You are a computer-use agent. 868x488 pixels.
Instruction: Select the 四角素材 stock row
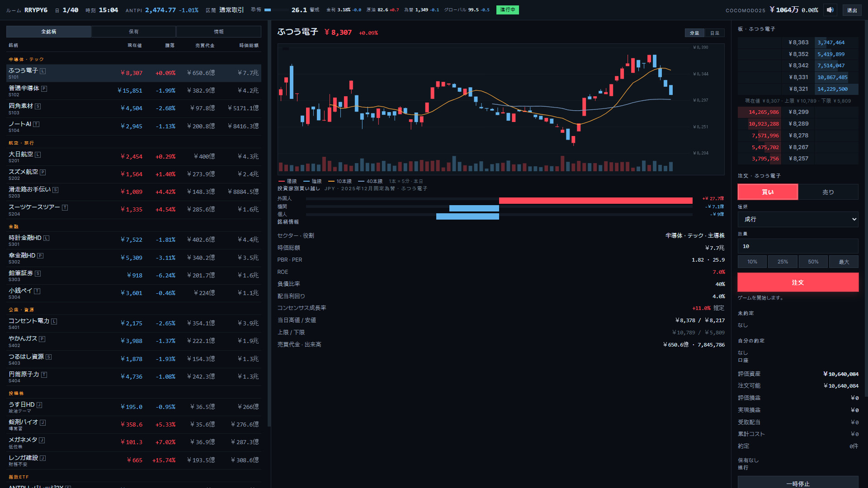[134, 108]
